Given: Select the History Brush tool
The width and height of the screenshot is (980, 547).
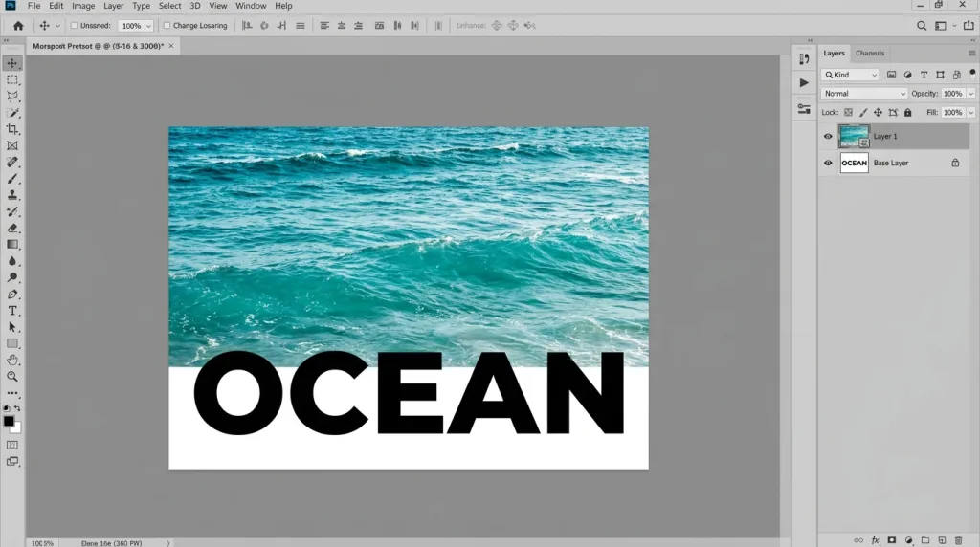Looking at the screenshot, I should tap(12, 211).
